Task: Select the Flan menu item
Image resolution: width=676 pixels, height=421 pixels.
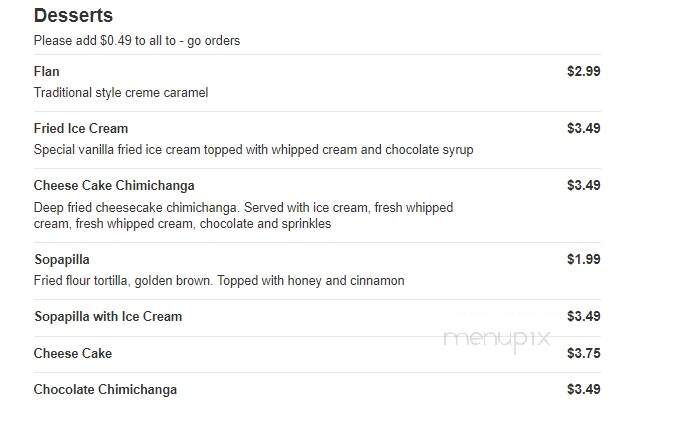Action: [x=47, y=71]
